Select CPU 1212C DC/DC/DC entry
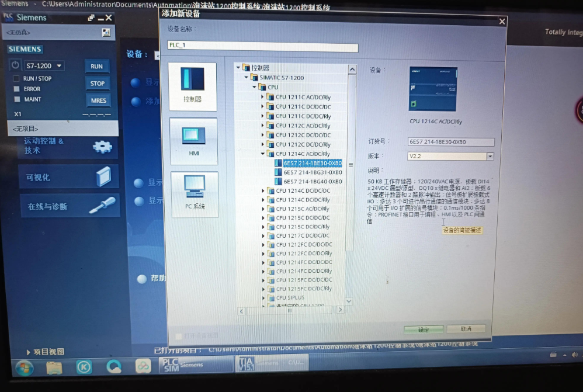This screenshot has width=583, height=392. 303,135
